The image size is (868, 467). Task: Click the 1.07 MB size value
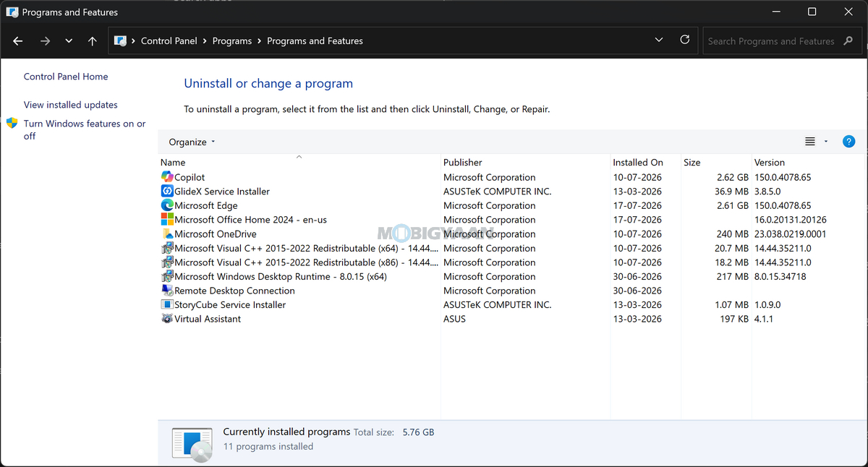[x=731, y=305]
